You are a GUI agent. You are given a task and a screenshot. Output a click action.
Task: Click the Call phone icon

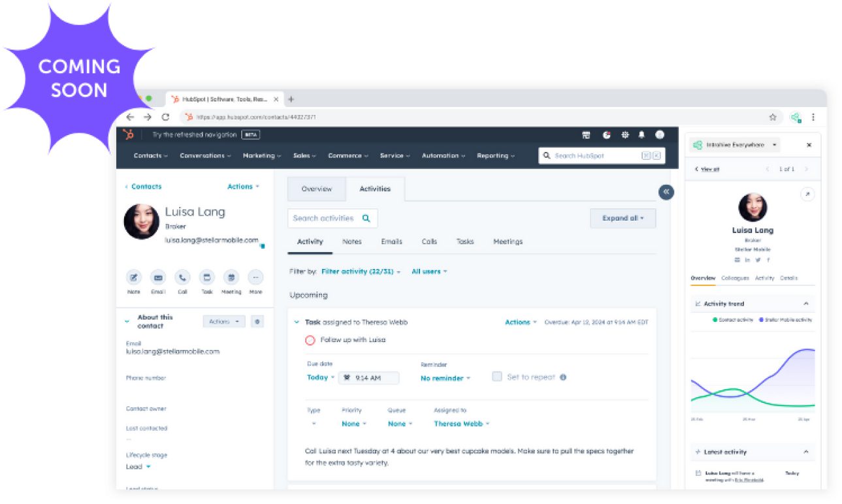tap(182, 277)
